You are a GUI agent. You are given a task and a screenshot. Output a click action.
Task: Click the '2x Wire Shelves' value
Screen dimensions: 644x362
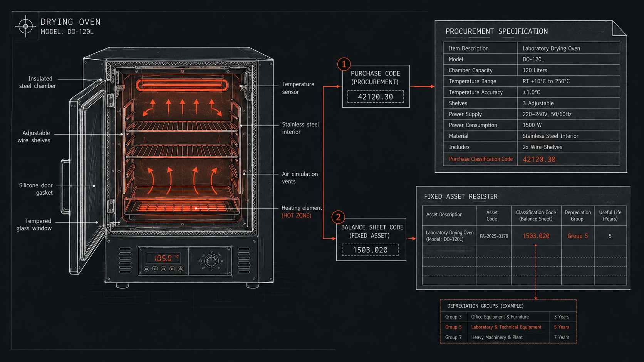point(542,147)
